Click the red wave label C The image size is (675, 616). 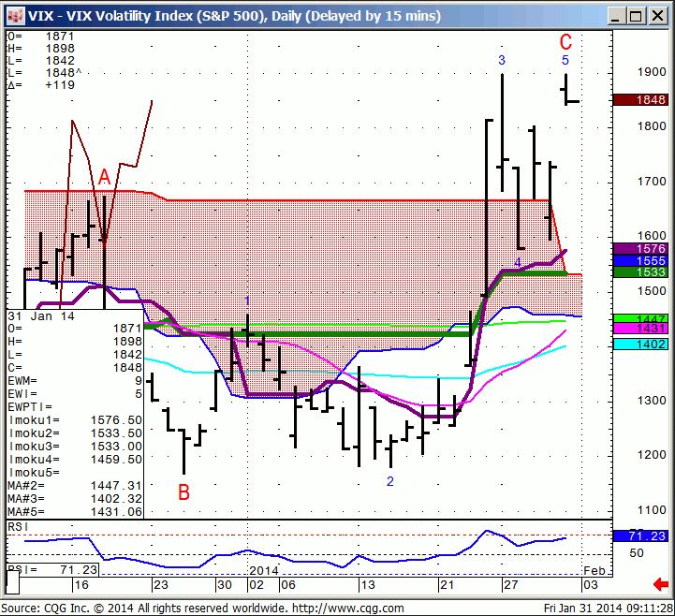(565, 42)
